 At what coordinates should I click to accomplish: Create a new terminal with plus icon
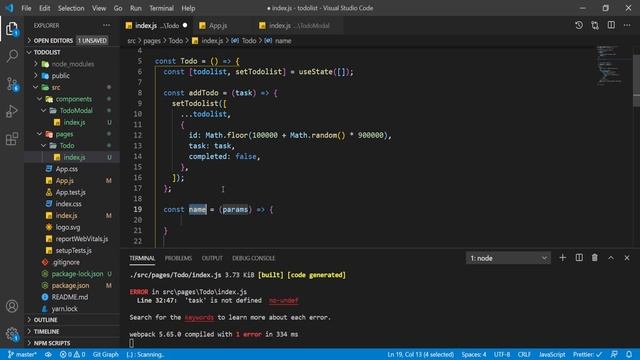562,258
